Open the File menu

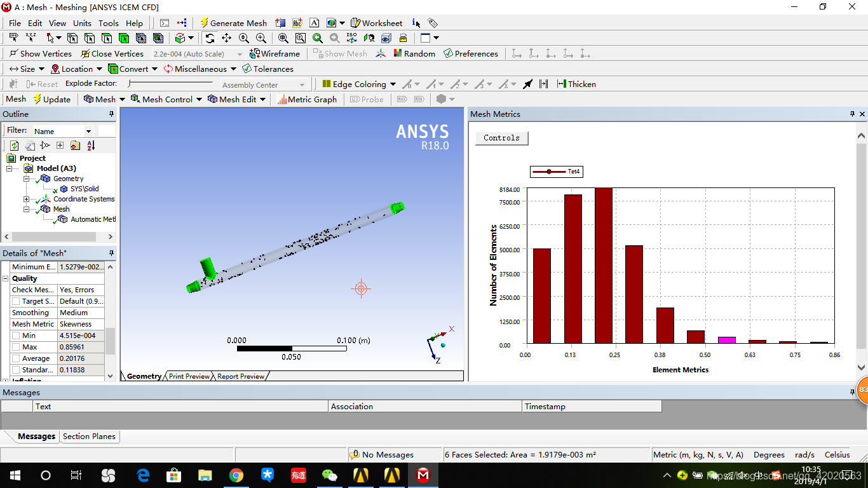[x=15, y=23]
